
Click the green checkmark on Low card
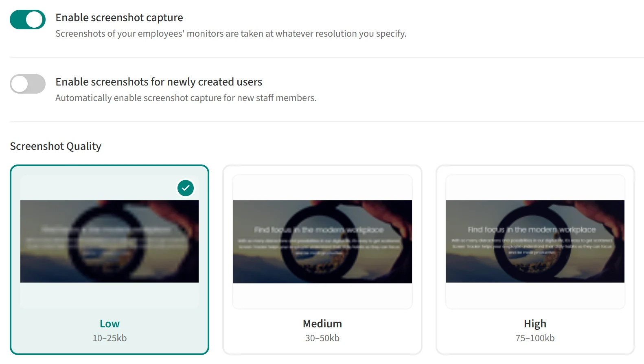[x=186, y=188]
